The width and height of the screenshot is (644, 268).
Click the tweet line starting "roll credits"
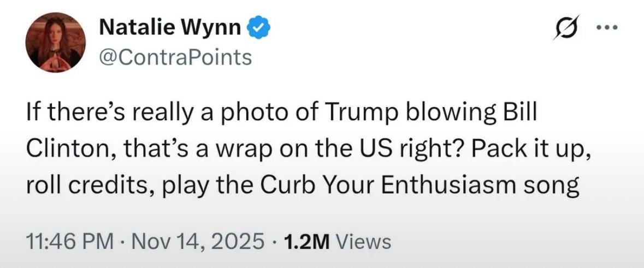click(x=302, y=187)
